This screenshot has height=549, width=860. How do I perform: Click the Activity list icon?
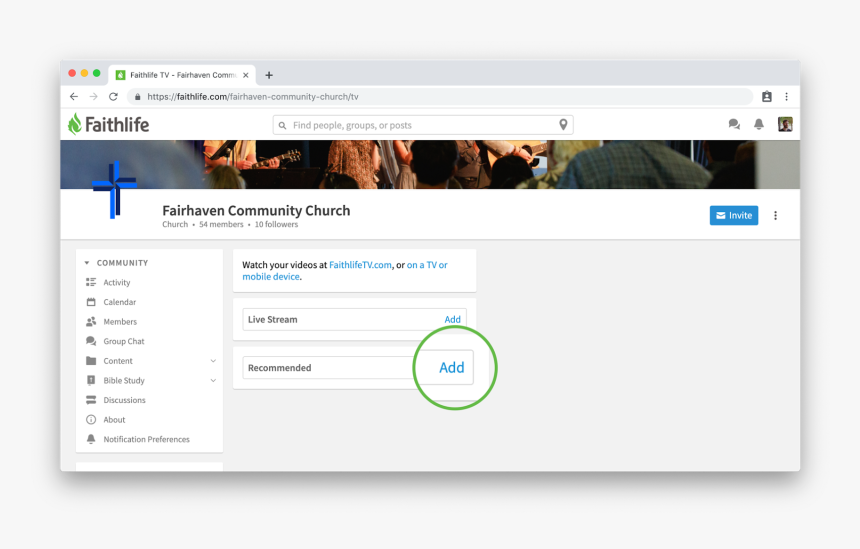tap(91, 282)
